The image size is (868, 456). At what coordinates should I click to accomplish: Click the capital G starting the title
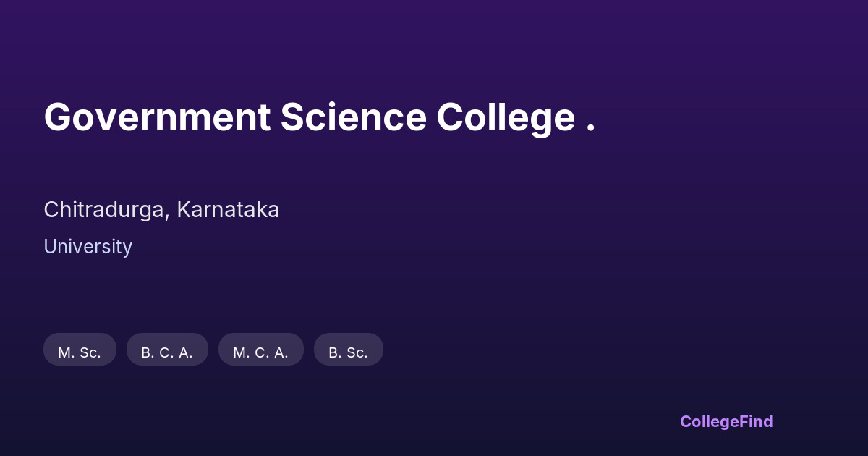58,117
